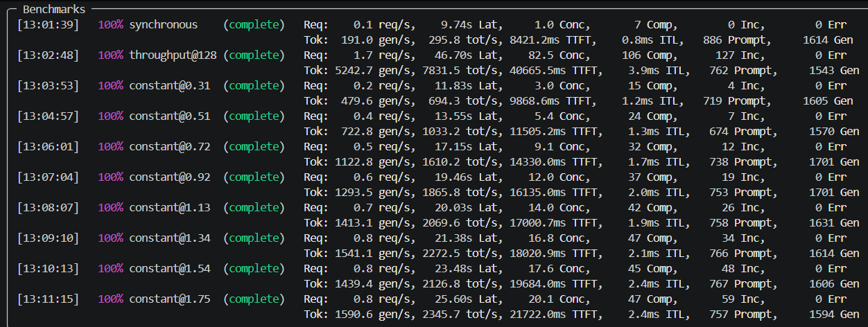Select the timestamp [13:04:57]
This screenshot has height=327, width=868.
[x=49, y=116]
